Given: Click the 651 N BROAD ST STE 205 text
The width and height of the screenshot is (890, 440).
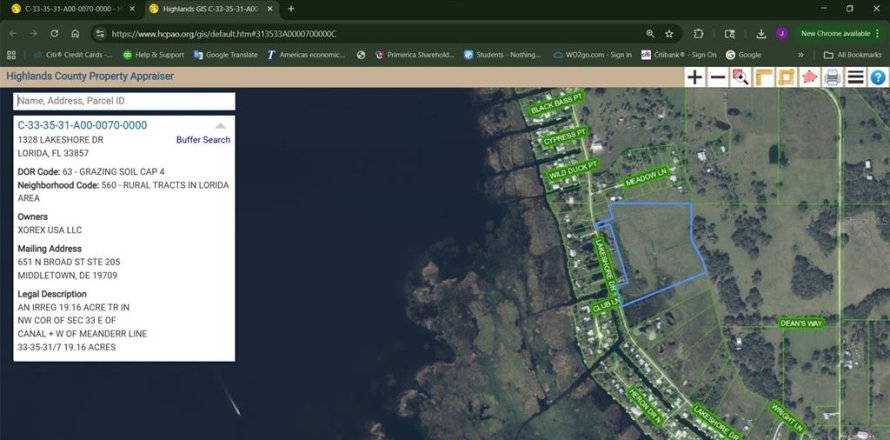Looking at the screenshot, I should (x=69, y=262).
